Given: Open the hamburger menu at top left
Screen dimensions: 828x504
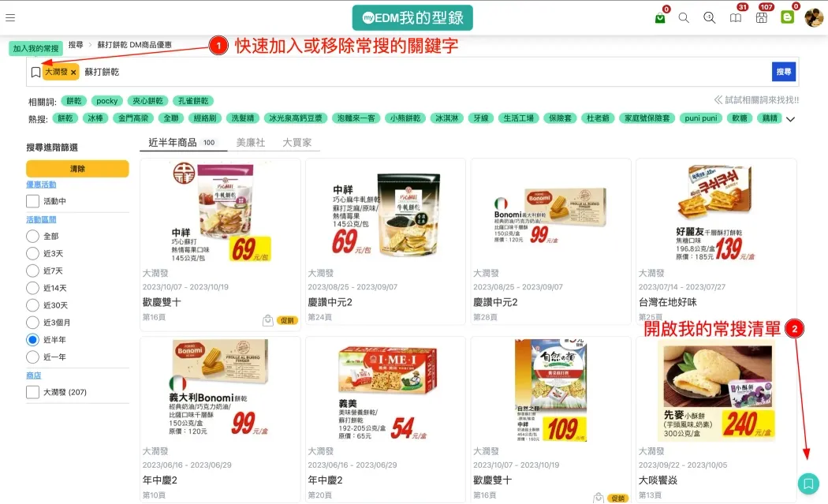Looking at the screenshot, I should click(10, 17).
